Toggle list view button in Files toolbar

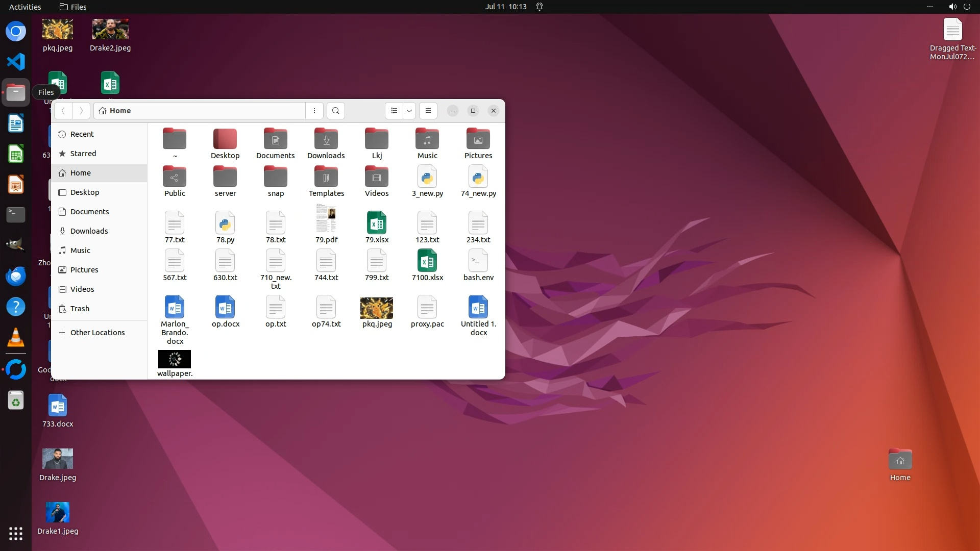pos(394,111)
